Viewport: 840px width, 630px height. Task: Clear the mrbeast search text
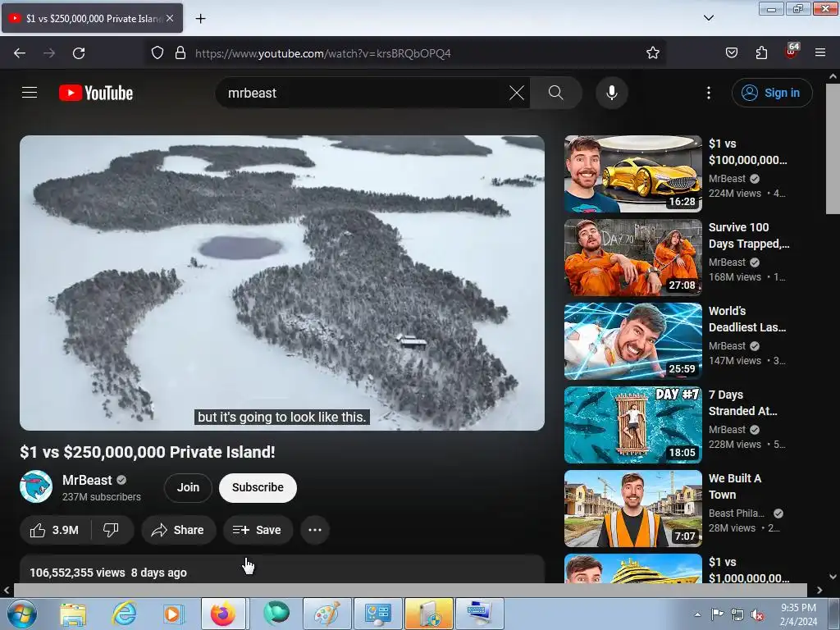pos(517,93)
